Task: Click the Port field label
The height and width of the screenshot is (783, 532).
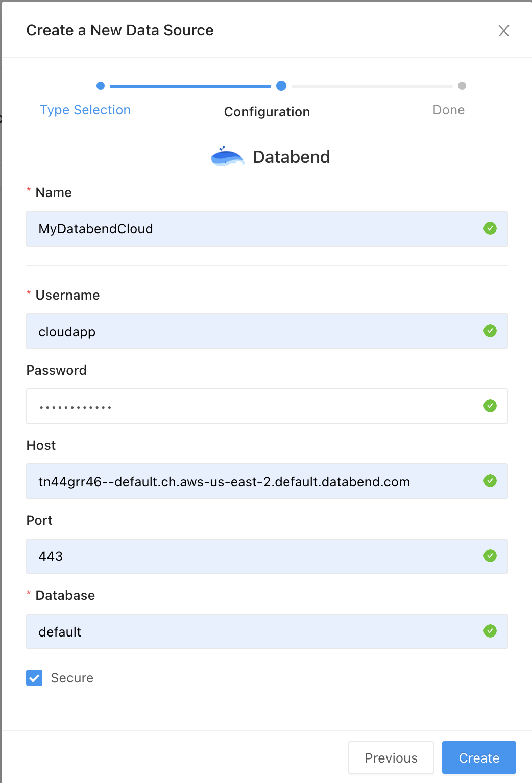Action: [39, 520]
